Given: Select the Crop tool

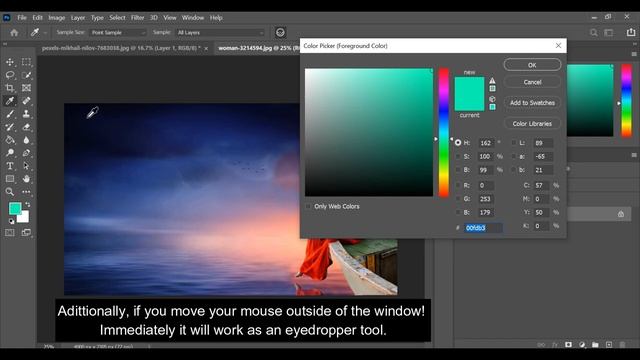Looking at the screenshot, I should pyautogui.click(x=10, y=88).
